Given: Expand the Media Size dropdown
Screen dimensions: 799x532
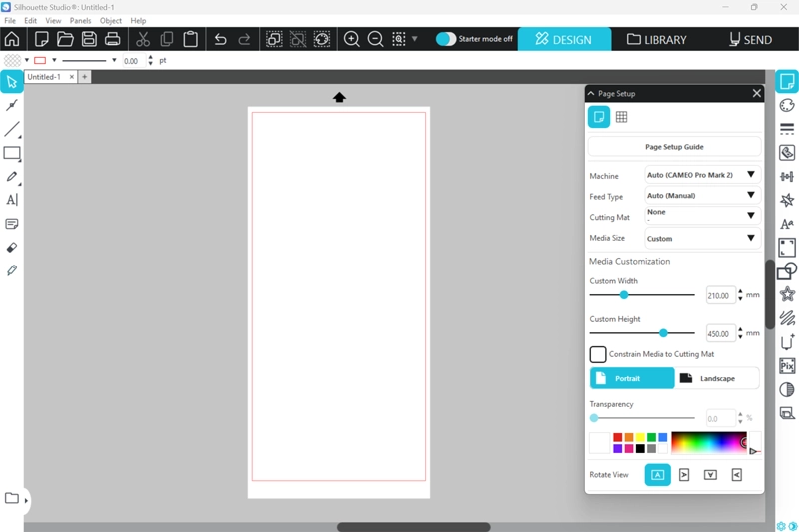Looking at the screenshot, I should (x=702, y=239).
